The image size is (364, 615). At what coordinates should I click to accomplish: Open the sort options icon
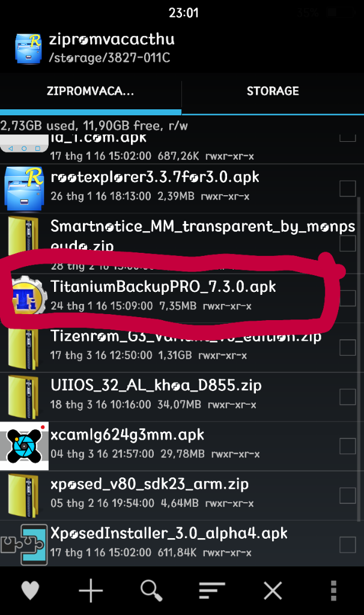(x=212, y=590)
